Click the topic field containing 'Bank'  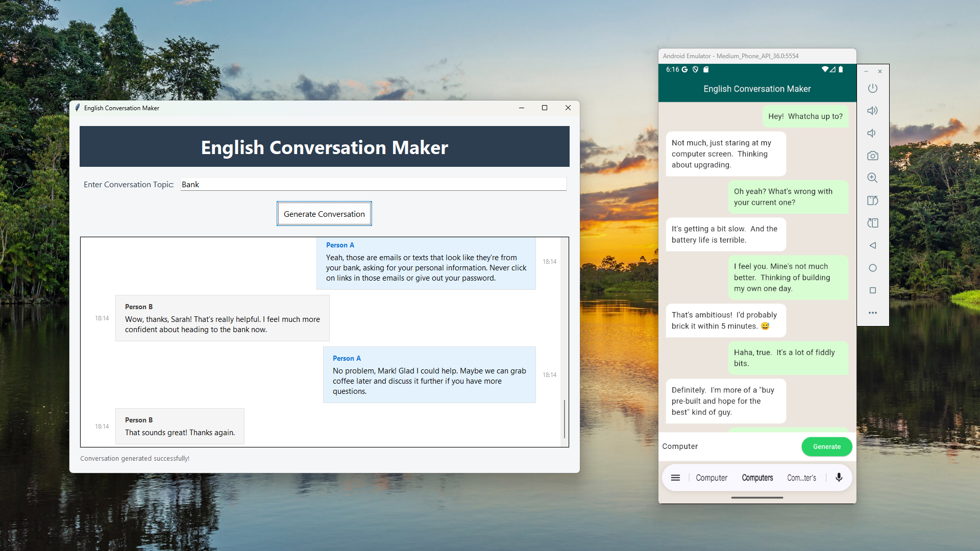373,184
